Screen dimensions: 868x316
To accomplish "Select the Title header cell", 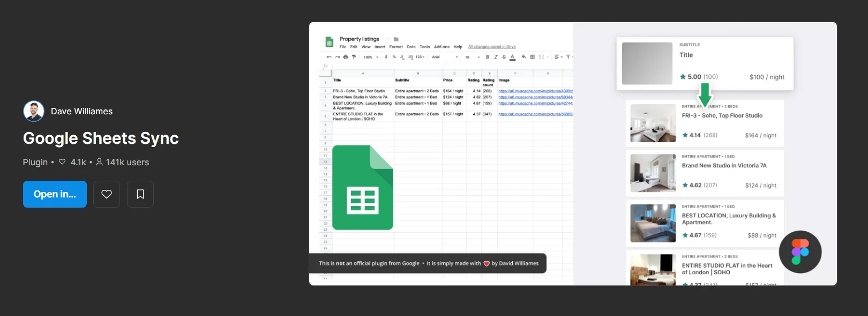I will [x=363, y=83].
